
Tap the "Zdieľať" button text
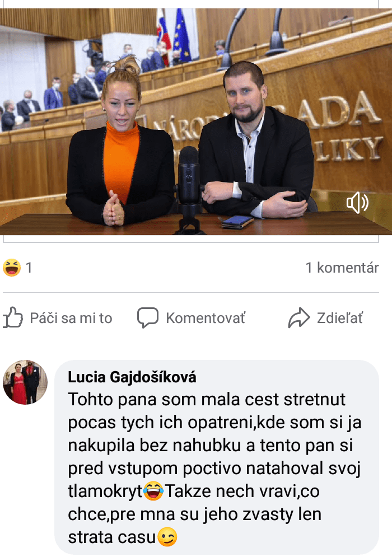click(340, 318)
